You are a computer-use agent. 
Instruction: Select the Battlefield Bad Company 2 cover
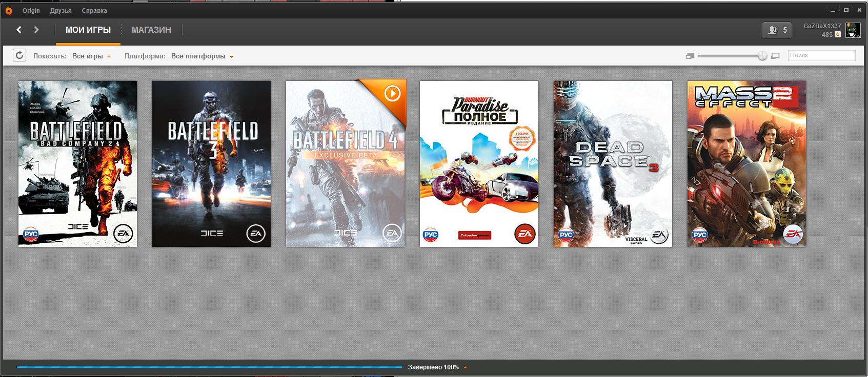78,164
